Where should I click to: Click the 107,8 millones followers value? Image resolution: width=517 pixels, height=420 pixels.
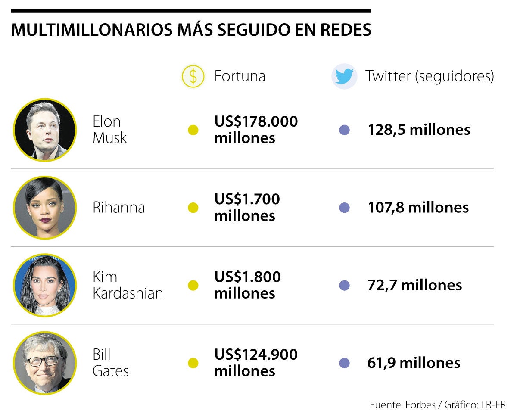pyautogui.click(x=418, y=208)
